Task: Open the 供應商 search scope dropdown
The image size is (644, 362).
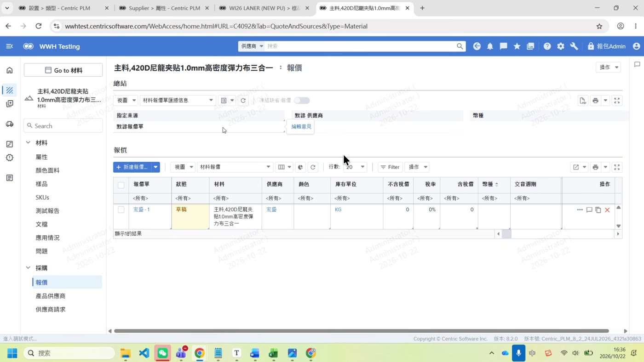Action: click(252, 46)
